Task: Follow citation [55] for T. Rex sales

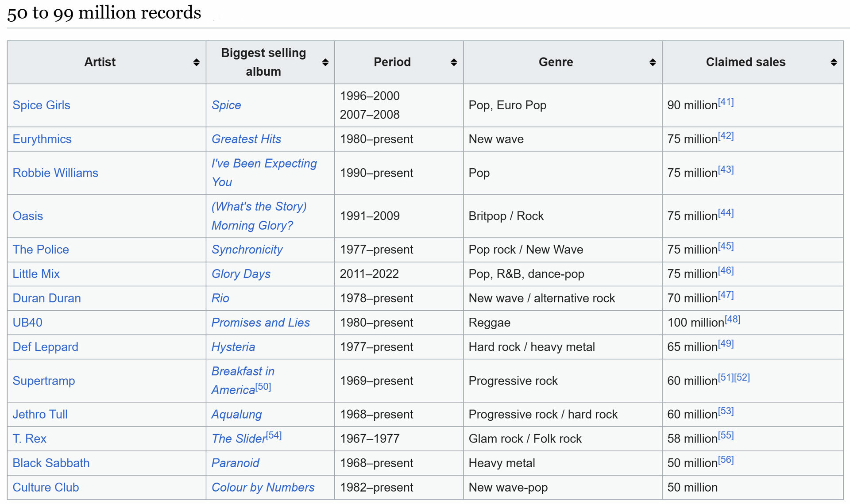Action: (726, 436)
